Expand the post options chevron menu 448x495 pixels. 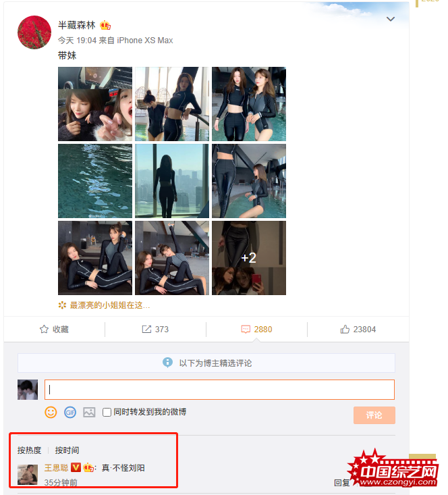pyautogui.click(x=391, y=19)
